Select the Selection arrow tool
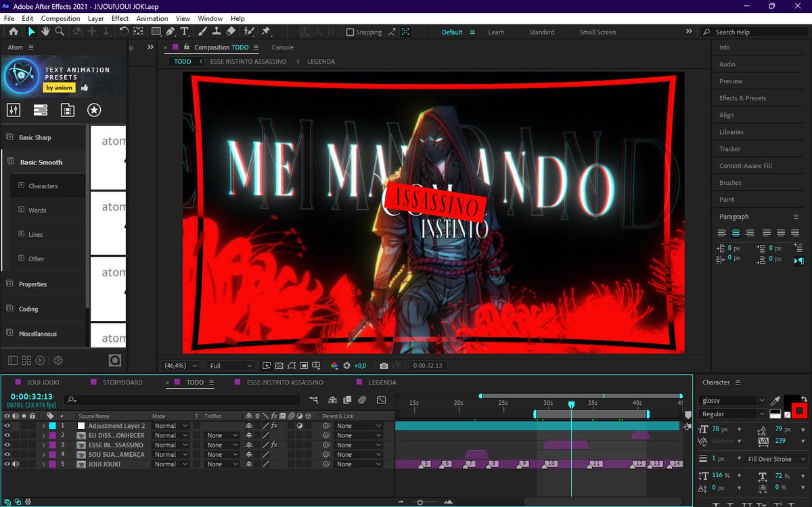Viewport: 812px width, 507px height. click(31, 32)
